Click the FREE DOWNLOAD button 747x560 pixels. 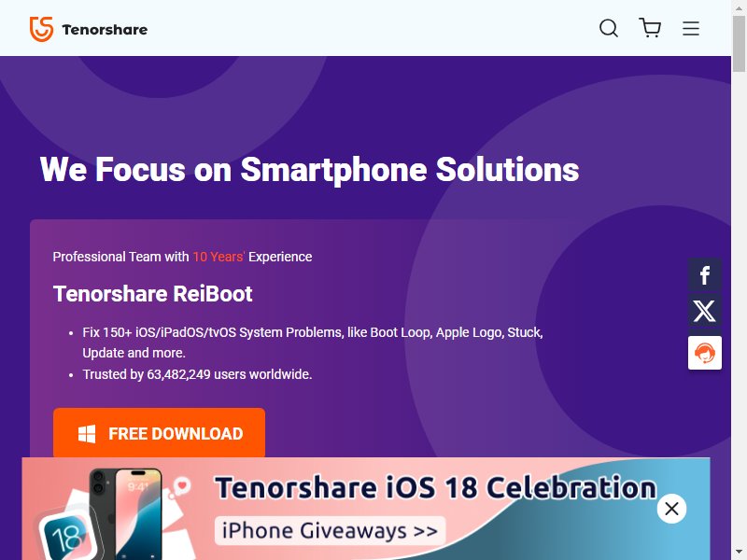pyautogui.click(x=159, y=433)
